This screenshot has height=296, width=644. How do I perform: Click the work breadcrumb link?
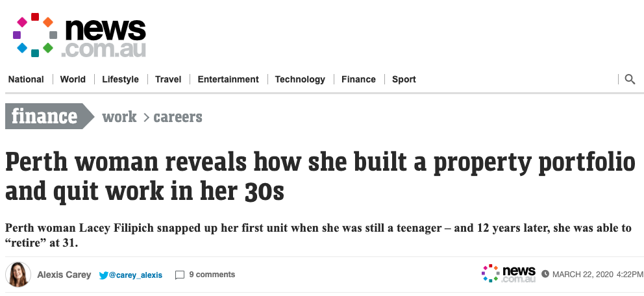coord(119,117)
